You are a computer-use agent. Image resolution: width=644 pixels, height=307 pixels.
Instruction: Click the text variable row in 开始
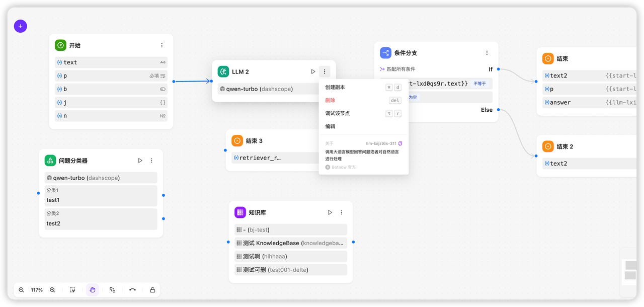[x=111, y=62]
